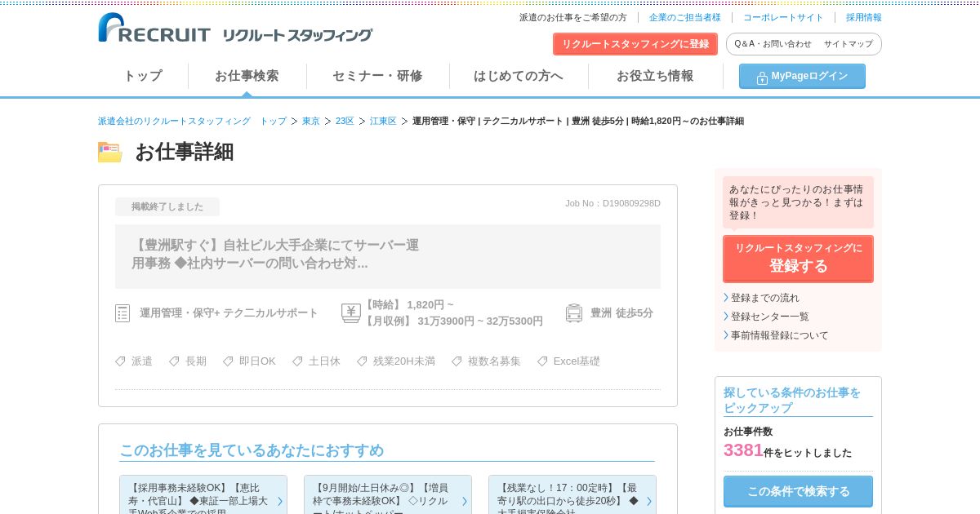
Task: Click the 3381 job count number
Action: [x=743, y=450]
